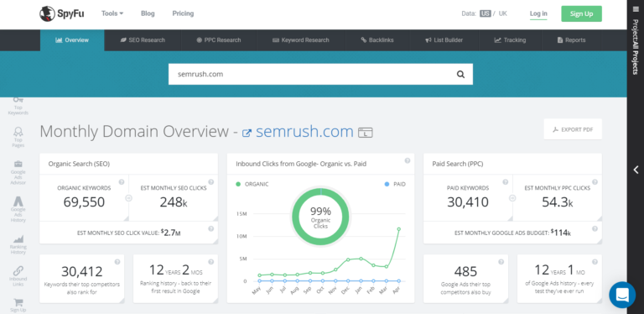Screen dimensions: 644x314
Task: Open the live chat widget
Action: coord(622,295)
